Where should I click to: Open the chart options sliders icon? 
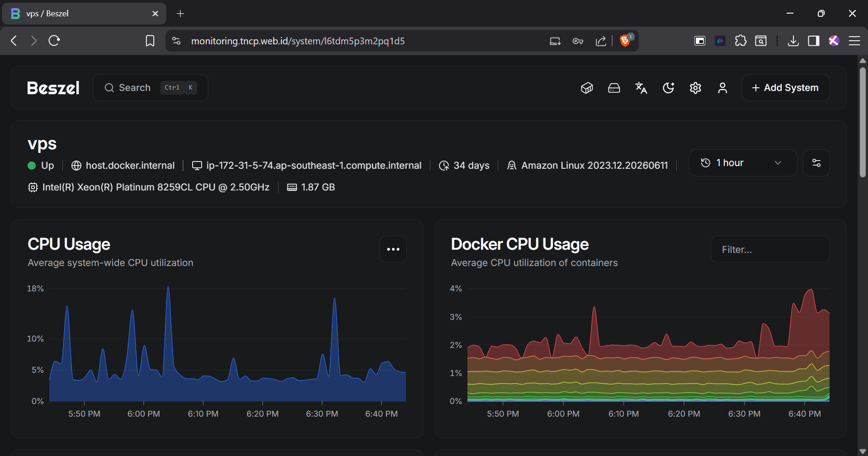pyautogui.click(x=816, y=163)
